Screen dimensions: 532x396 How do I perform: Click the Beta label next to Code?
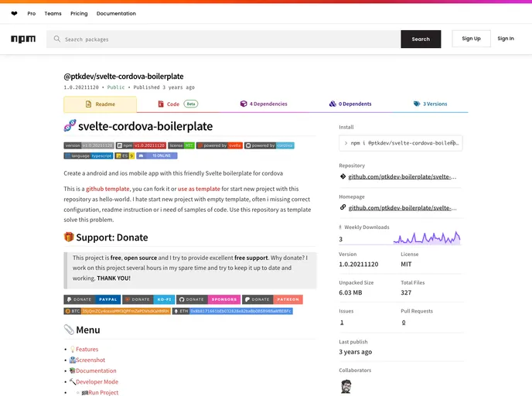point(191,104)
